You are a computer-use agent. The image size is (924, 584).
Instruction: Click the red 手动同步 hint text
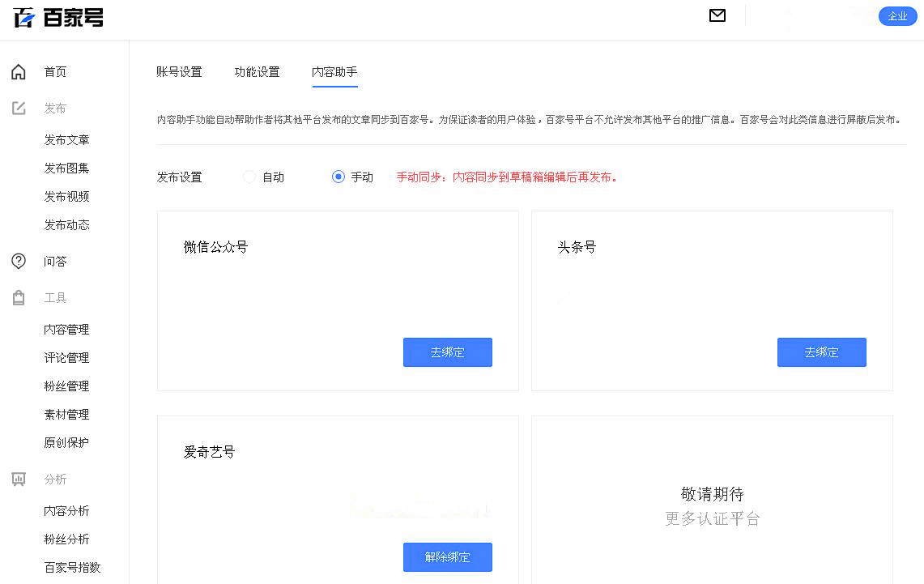point(507,177)
